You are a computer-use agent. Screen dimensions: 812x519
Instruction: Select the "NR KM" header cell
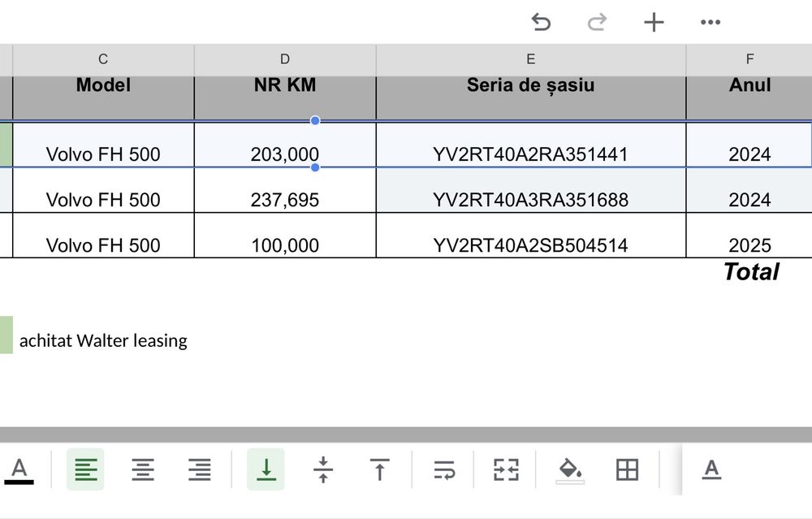(285, 97)
